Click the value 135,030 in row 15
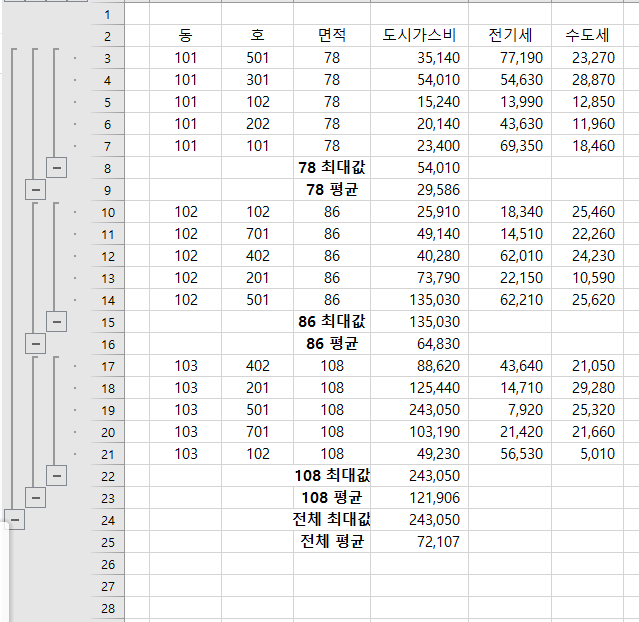This screenshot has height=622, width=639. 420,322
